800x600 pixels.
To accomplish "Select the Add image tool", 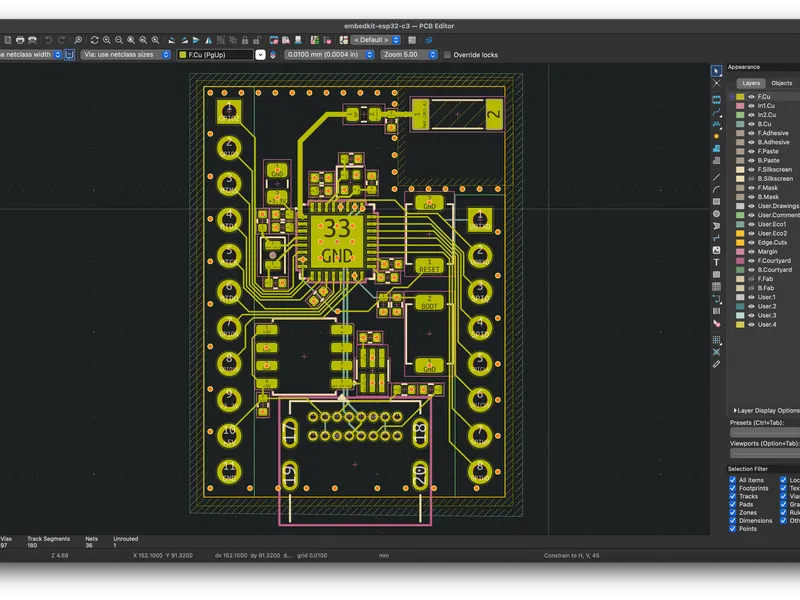I will 716,250.
